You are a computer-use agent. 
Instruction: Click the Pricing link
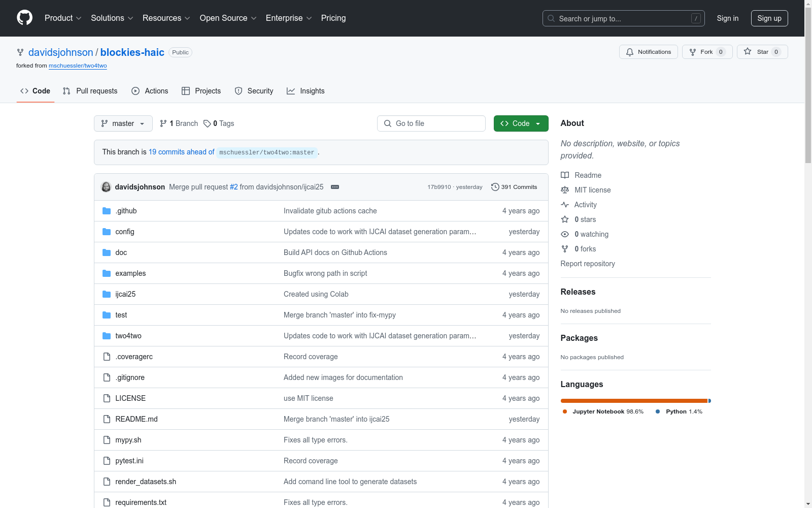(333, 18)
